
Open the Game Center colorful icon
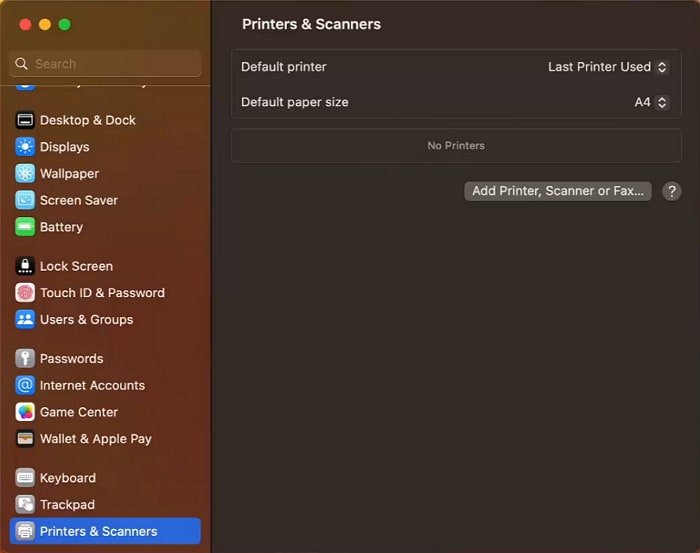(x=25, y=412)
